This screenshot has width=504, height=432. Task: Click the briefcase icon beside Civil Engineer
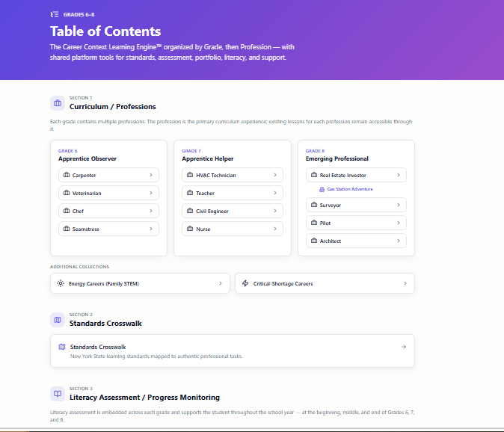(x=190, y=211)
